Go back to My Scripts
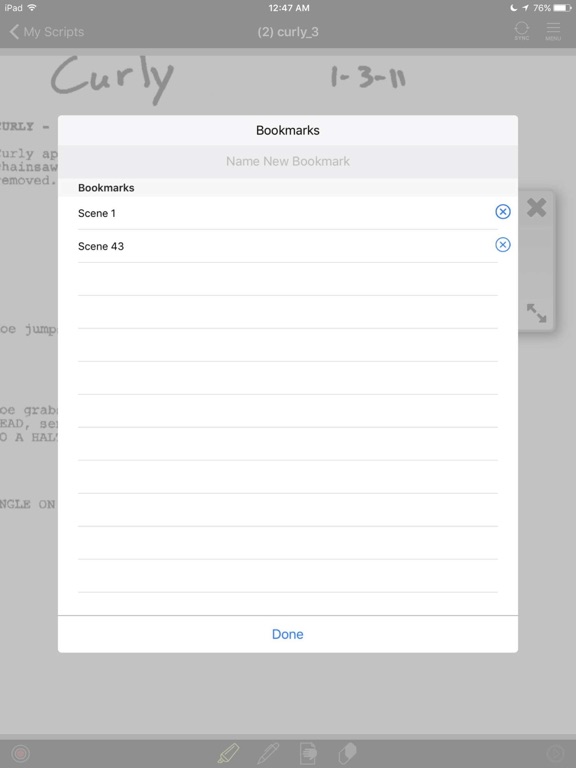 [47, 32]
